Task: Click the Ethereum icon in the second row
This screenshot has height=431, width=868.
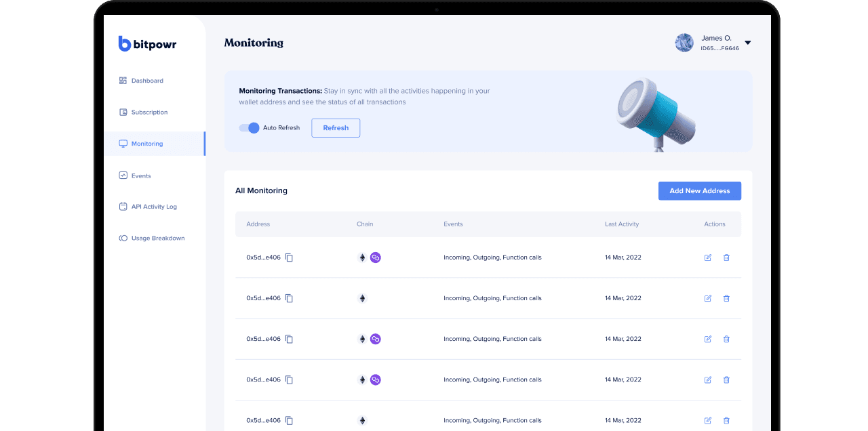Action: click(x=362, y=298)
